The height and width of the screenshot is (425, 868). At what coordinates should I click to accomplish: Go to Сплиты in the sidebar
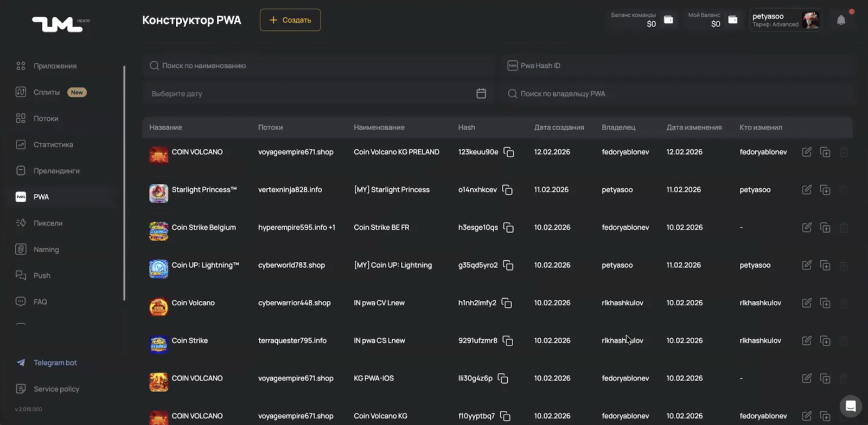[47, 92]
